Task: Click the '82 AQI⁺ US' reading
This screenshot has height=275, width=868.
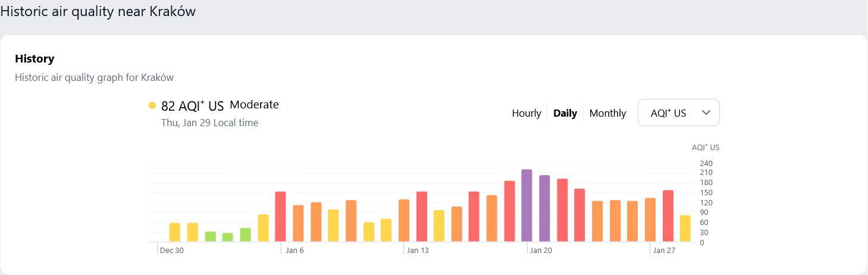Action: 192,106
